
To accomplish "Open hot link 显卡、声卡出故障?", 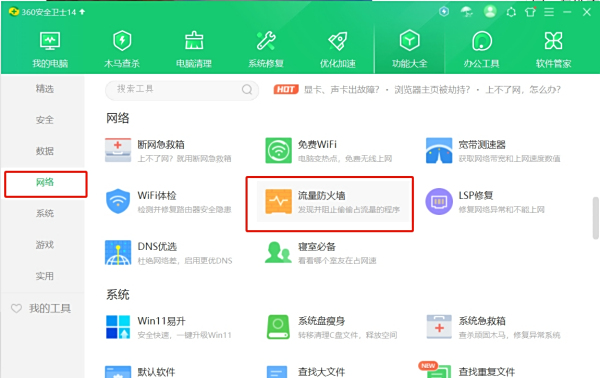I will [x=341, y=90].
